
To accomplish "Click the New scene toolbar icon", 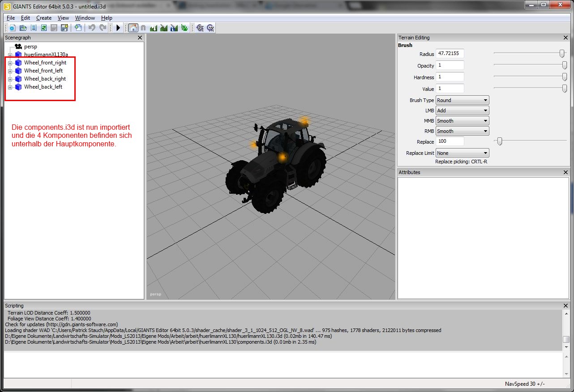I will 13,28.
